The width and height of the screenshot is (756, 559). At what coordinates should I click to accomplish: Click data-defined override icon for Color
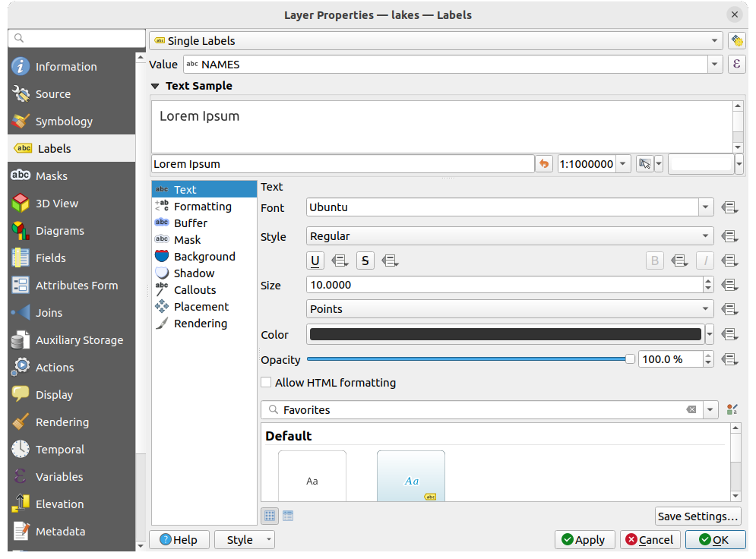tap(730, 335)
